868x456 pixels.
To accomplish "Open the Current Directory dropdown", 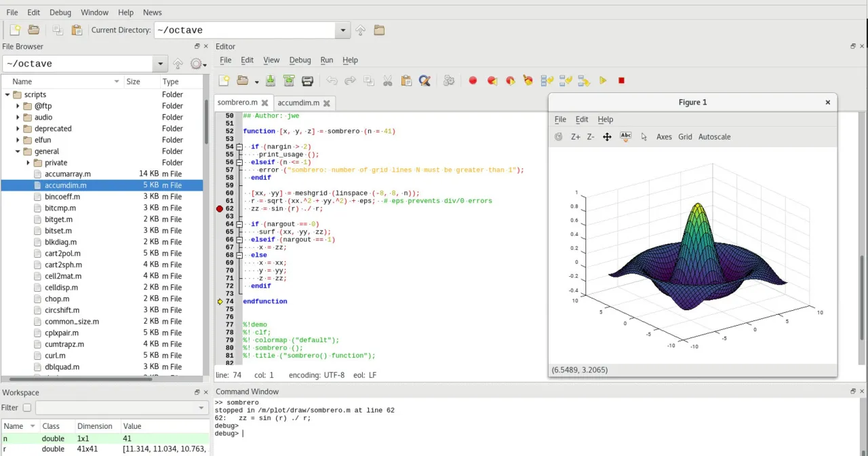I will (x=343, y=31).
